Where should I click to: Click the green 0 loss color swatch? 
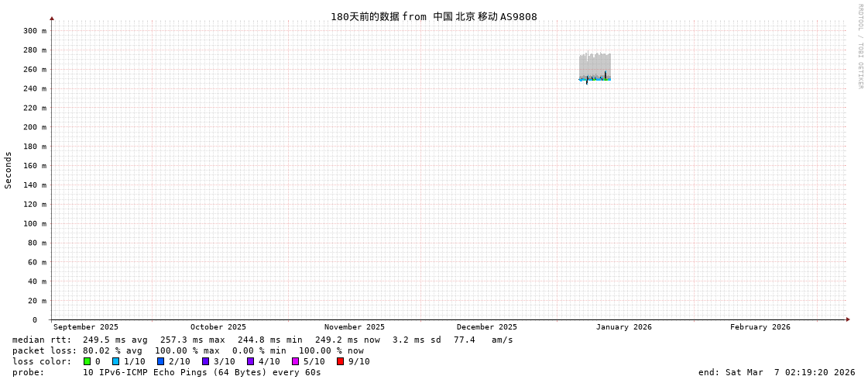87,361
